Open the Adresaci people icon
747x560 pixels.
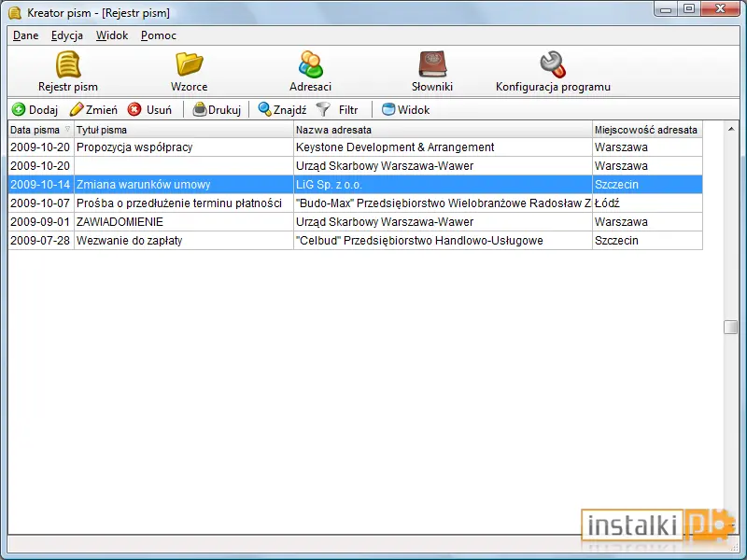pyautogui.click(x=311, y=64)
